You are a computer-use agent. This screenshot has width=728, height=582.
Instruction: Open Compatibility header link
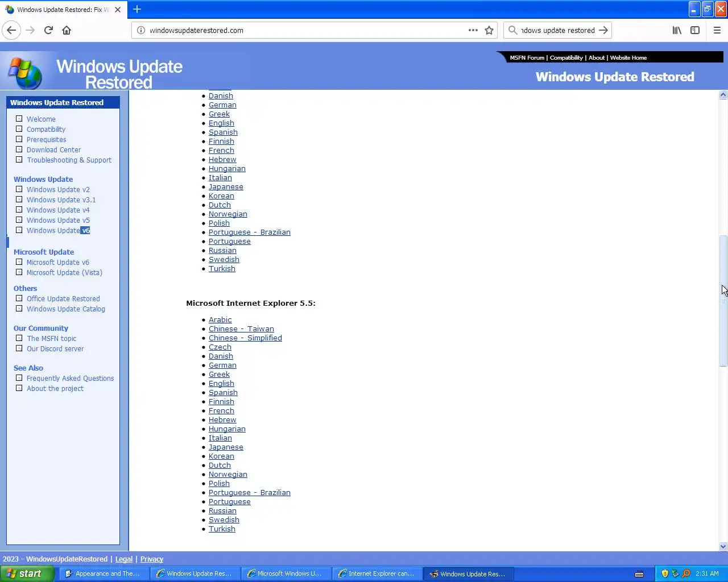(x=566, y=57)
